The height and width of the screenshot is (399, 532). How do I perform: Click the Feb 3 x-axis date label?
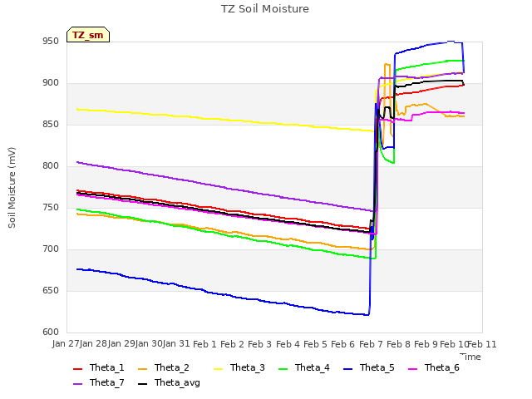click(260, 344)
